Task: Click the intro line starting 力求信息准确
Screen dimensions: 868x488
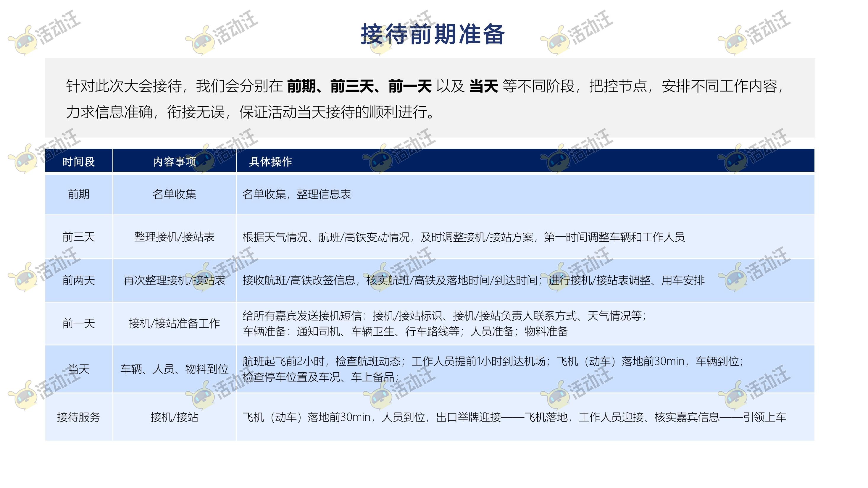Action: tap(251, 112)
